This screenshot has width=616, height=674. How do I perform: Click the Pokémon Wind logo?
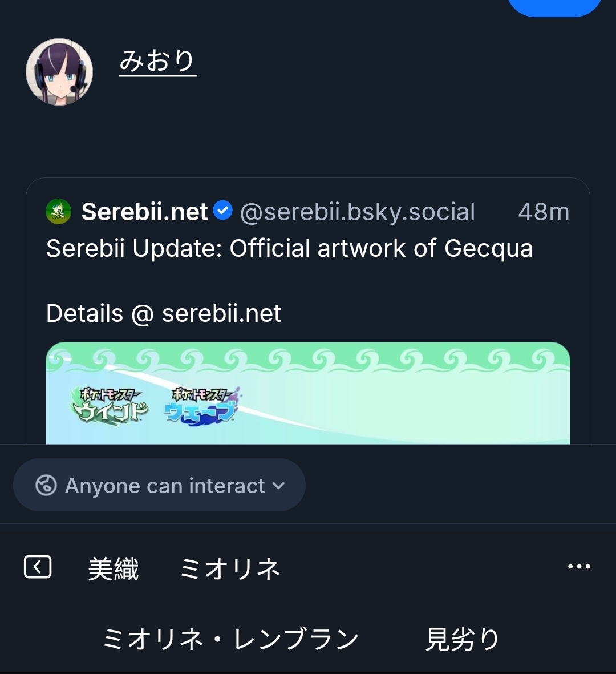coord(110,404)
